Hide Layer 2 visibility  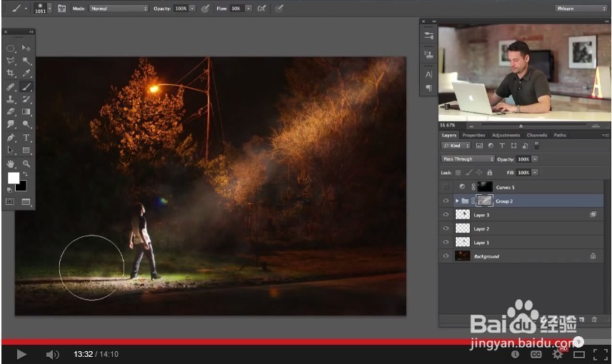pyautogui.click(x=446, y=228)
